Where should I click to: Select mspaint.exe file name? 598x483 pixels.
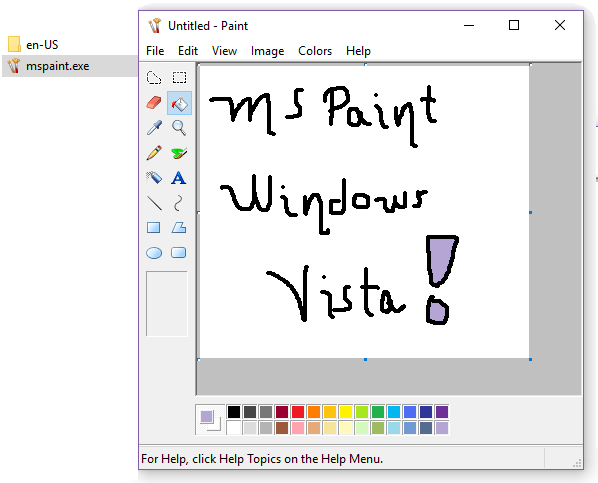pos(58,66)
